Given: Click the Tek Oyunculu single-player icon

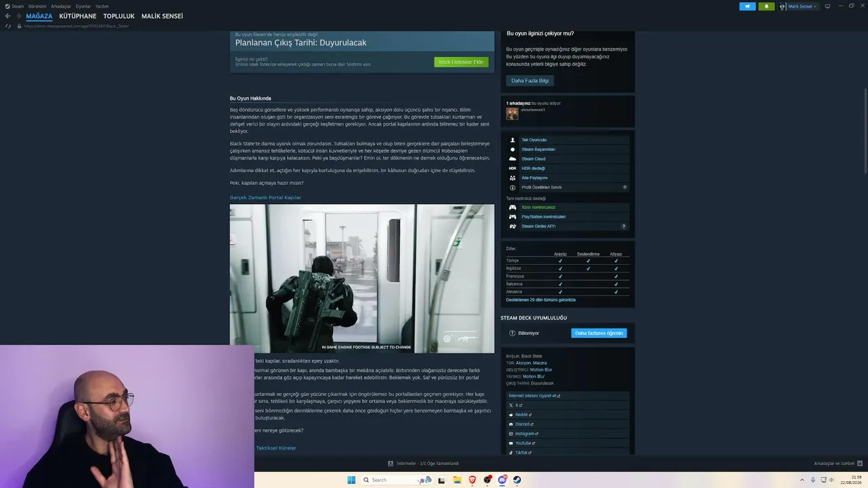Looking at the screenshot, I should pos(513,140).
